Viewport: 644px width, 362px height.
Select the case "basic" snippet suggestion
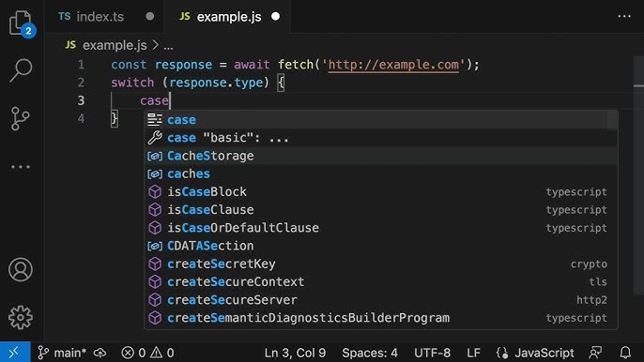click(x=381, y=138)
